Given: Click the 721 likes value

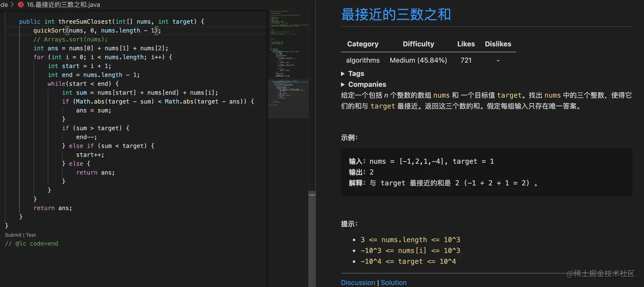Looking at the screenshot, I should click(466, 60).
